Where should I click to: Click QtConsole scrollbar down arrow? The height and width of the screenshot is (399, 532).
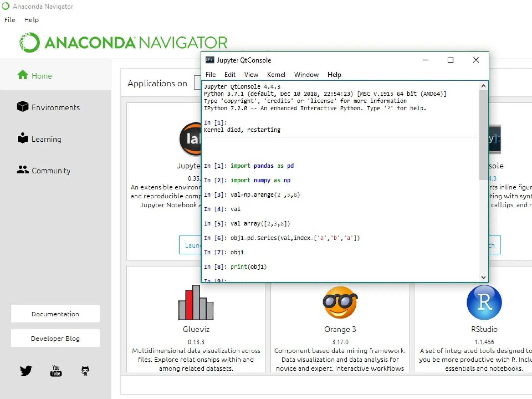[483, 277]
